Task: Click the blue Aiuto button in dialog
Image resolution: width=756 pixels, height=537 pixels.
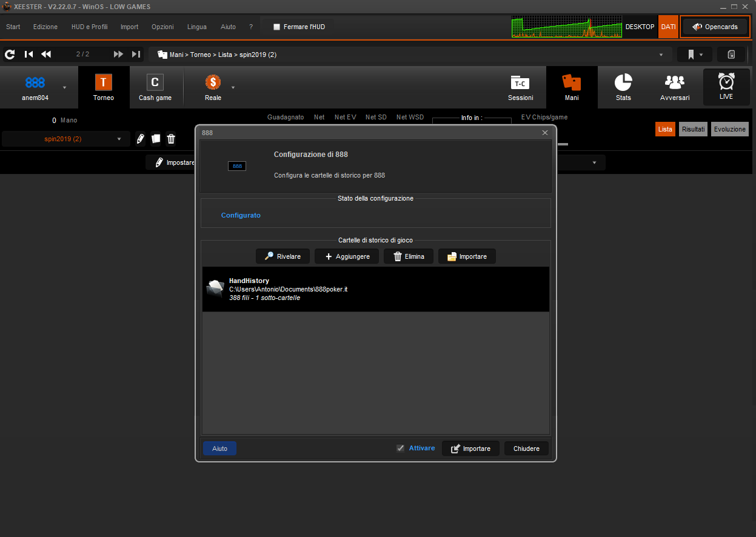Action: [x=219, y=449]
